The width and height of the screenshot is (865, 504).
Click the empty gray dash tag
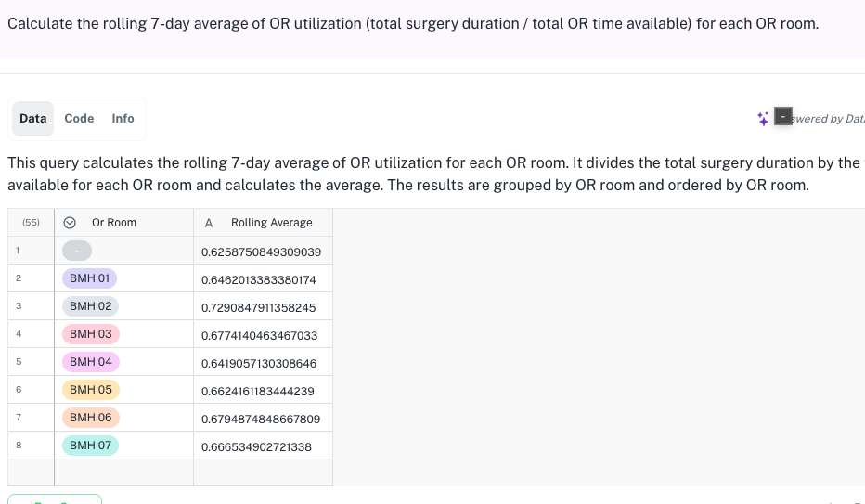click(77, 251)
